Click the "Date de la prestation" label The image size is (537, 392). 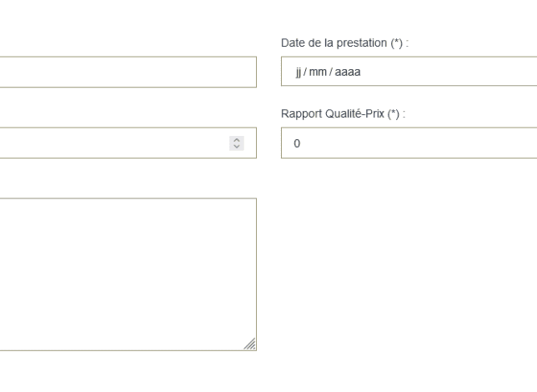coord(334,41)
